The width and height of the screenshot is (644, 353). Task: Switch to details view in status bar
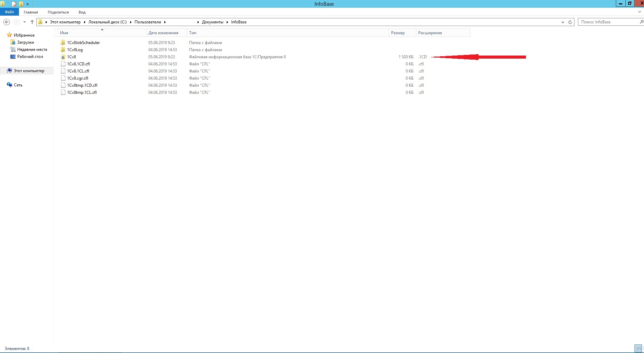point(638,348)
